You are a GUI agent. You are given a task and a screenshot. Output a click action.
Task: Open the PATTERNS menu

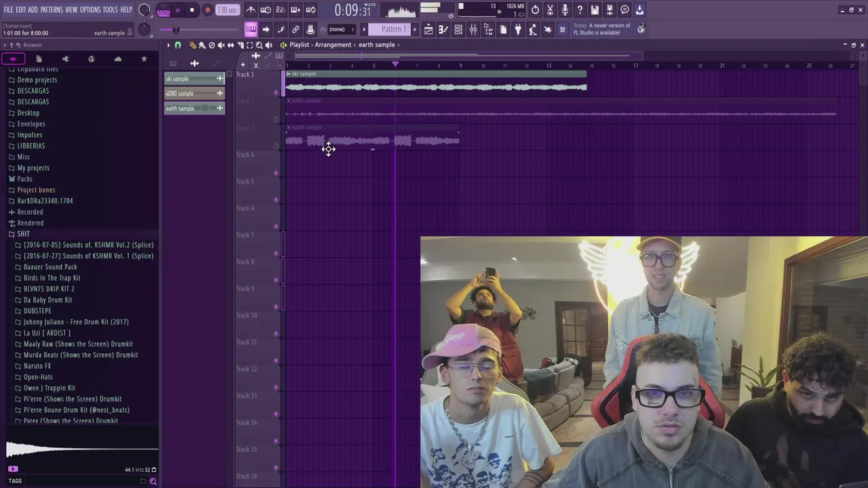(x=52, y=9)
